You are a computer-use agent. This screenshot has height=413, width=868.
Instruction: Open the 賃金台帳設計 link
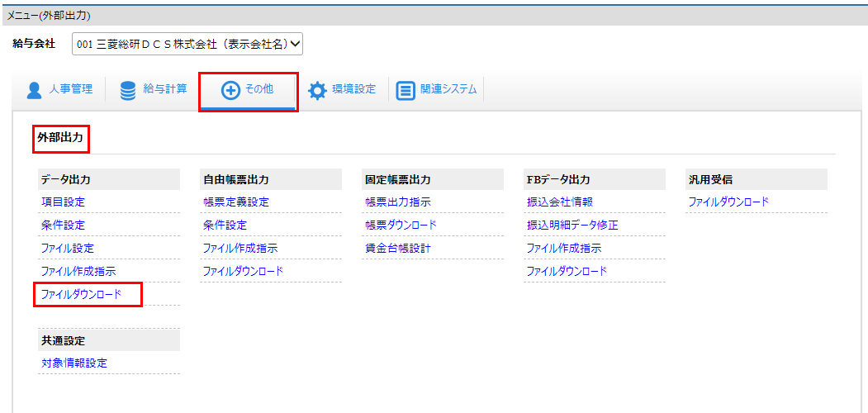click(398, 248)
